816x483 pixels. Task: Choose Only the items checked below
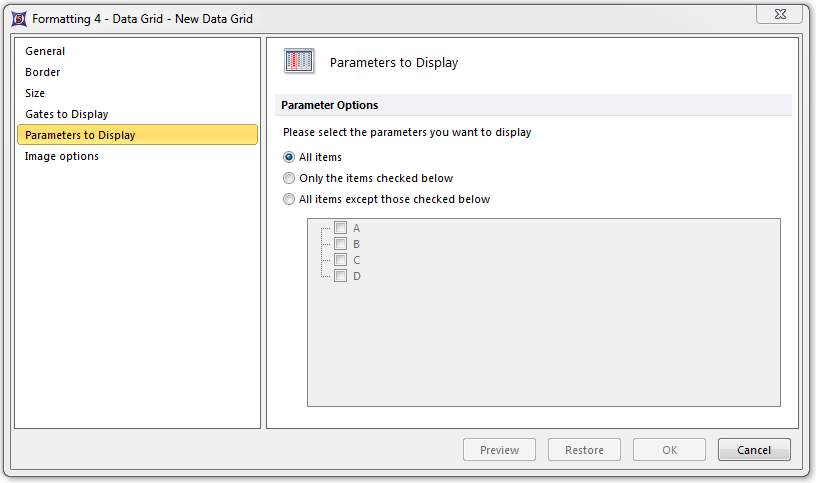pyautogui.click(x=290, y=178)
